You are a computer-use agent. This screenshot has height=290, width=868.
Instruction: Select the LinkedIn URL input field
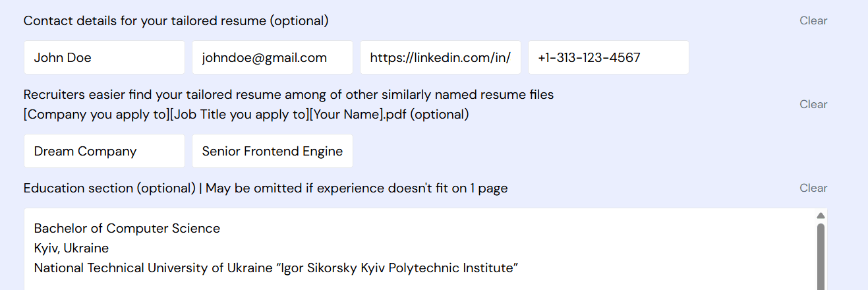[440, 57]
